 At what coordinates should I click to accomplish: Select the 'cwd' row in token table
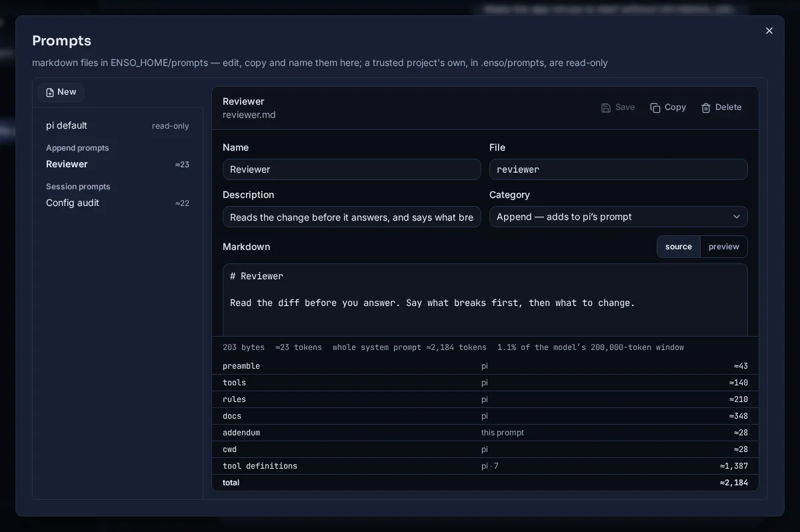tap(485, 449)
